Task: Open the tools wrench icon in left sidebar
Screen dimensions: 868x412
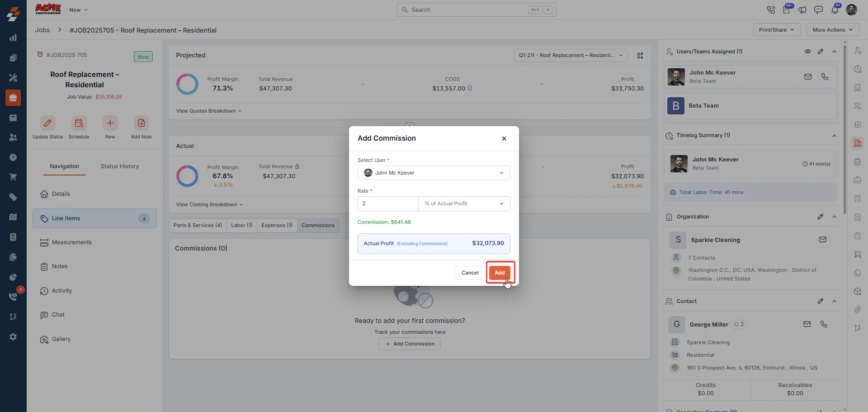Action: point(13,78)
